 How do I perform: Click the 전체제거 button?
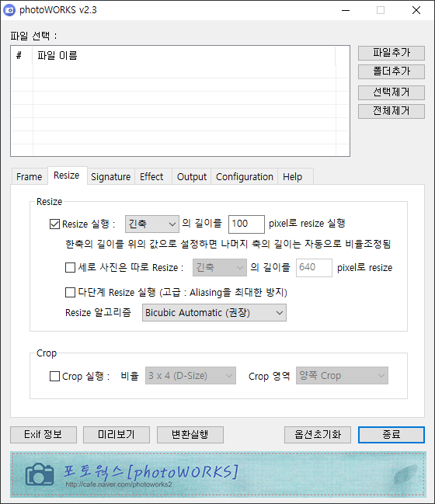[391, 111]
